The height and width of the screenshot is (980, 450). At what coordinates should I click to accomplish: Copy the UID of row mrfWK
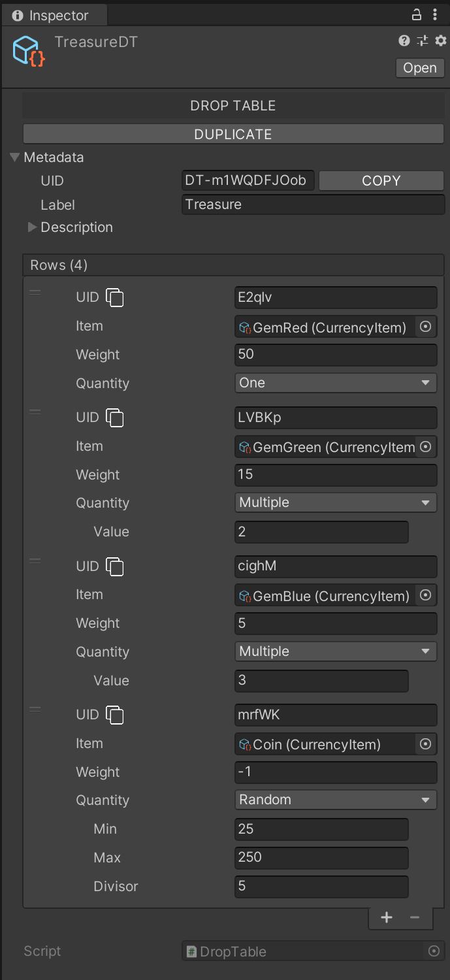click(x=115, y=715)
